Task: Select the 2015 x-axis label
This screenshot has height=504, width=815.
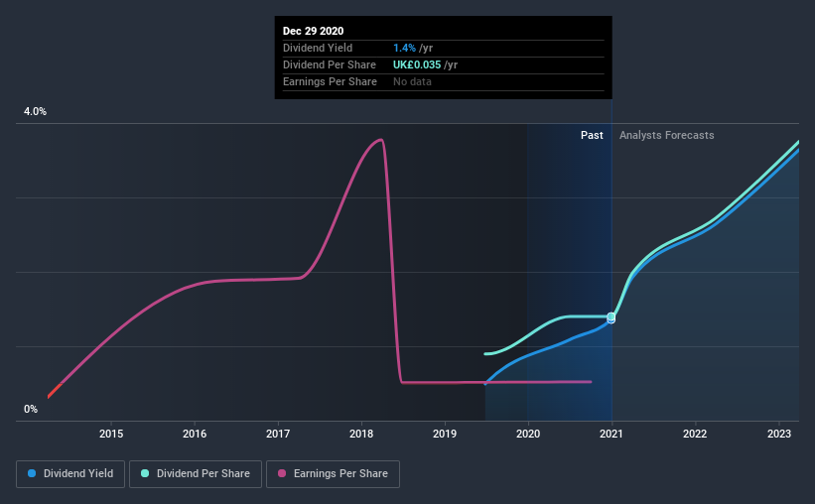Action: (x=111, y=434)
